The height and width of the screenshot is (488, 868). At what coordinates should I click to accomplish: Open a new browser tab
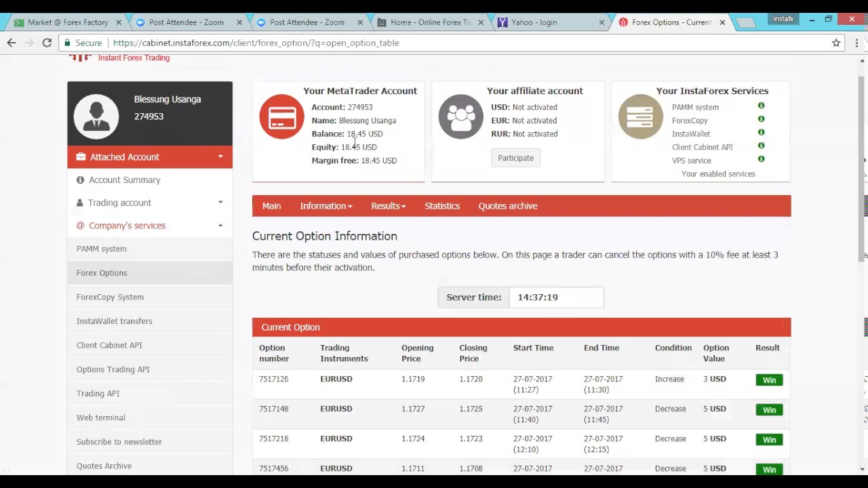coord(745,23)
